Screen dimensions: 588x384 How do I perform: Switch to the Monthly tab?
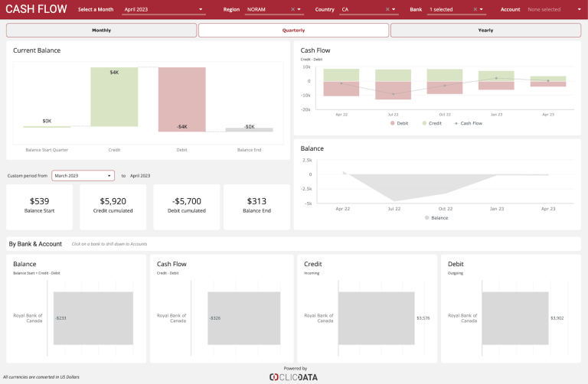click(x=101, y=31)
